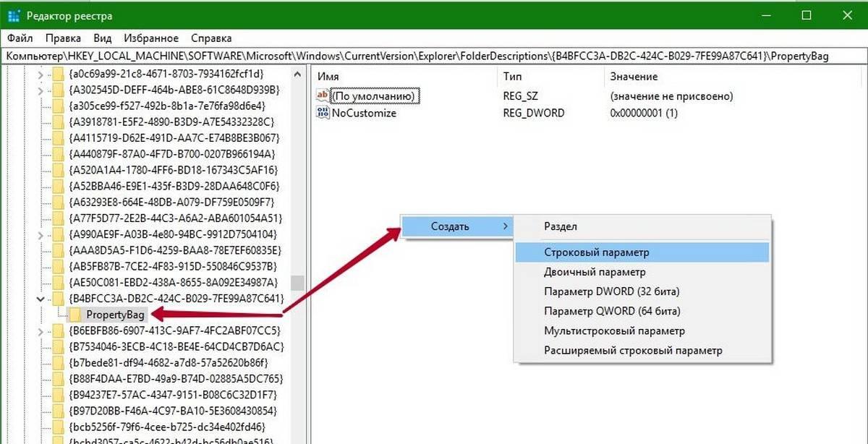Image resolution: width=868 pixels, height=444 pixels.
Task: Click folder icon of {a305ce99-f527-492b-8b1a-7e76fa98d6e4}
Action: [x=59, y=106]
